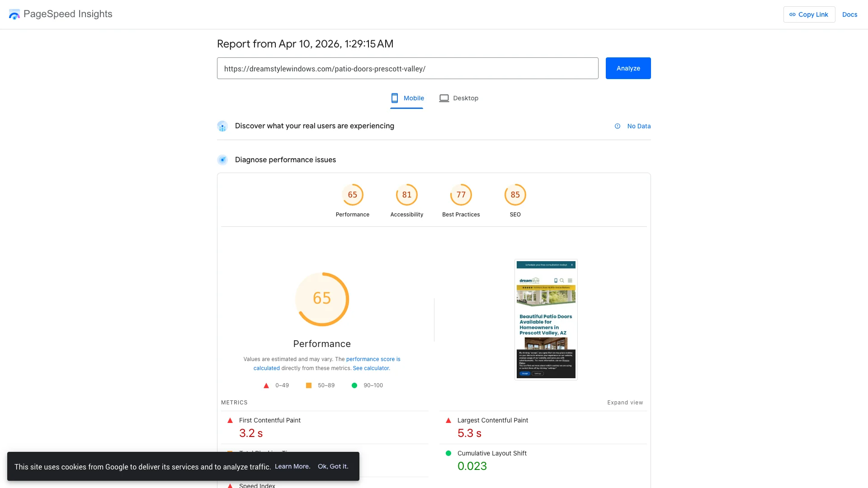Click Expand view in the metrics section
The height and width of the screenshot is (488, 868).
click(625, 402)
